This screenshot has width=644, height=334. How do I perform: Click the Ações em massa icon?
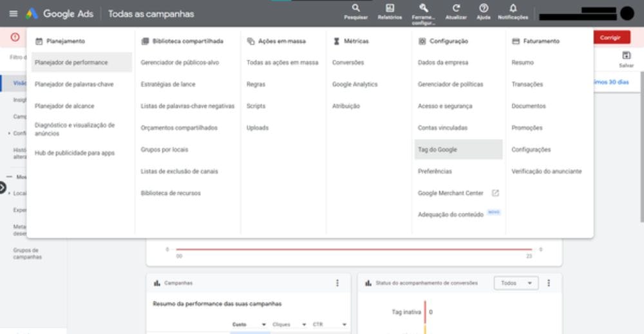coord(251,41)
